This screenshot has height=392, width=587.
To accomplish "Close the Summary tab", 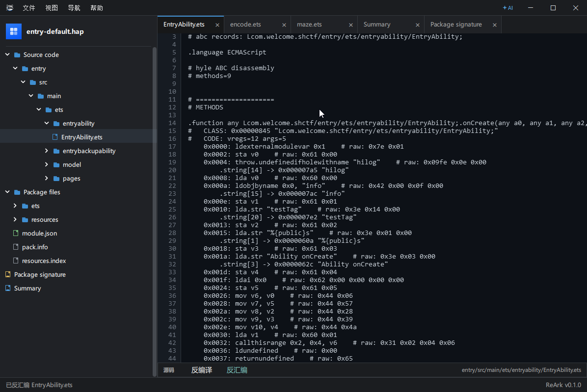I will (x=417, y=25).
